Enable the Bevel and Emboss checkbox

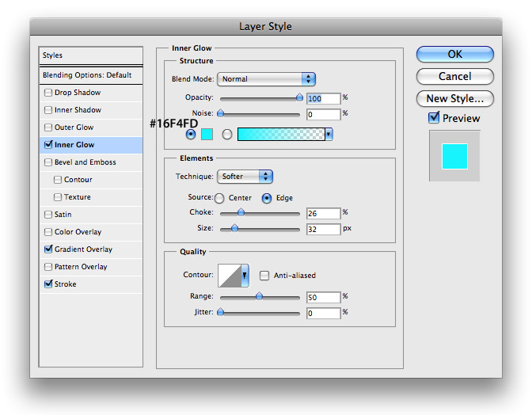(x=48, y=162)
